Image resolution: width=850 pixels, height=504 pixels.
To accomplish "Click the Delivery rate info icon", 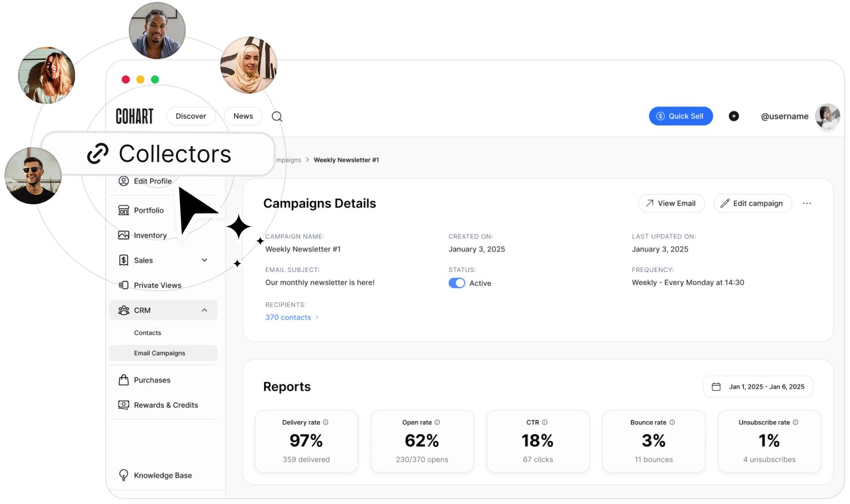I will pos(326,423).
